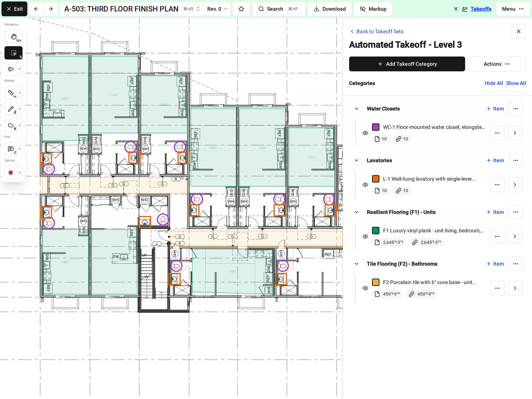Download the current sheet
This screenshot has height=399, width=532.
pyautogui.click(x=330, y=9)
